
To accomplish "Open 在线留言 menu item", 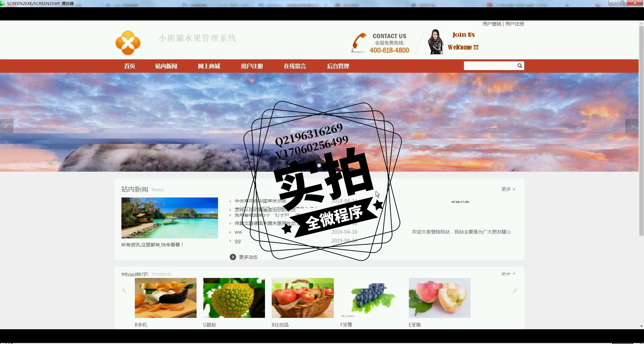I will point(295,66).
